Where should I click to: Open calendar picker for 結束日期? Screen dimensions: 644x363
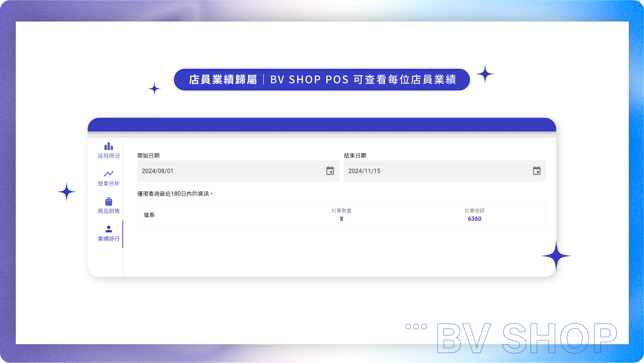tap(536, 171)
